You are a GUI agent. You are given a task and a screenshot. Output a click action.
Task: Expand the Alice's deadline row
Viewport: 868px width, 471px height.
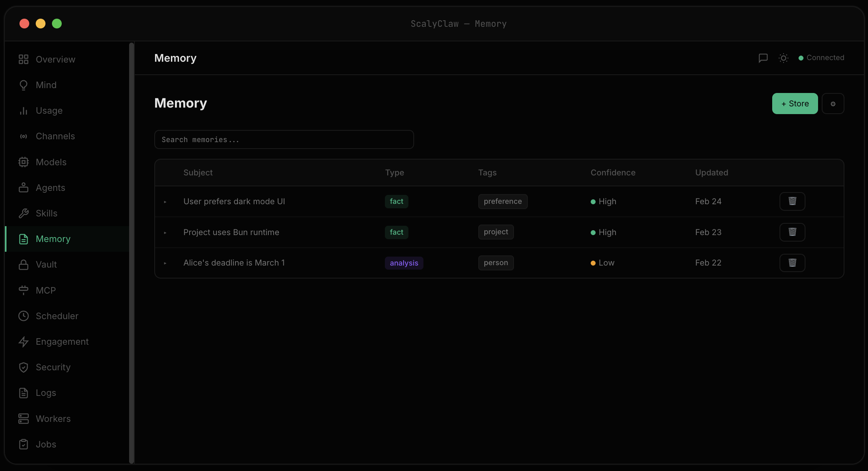pyautogui.click(x=165, y=263)
